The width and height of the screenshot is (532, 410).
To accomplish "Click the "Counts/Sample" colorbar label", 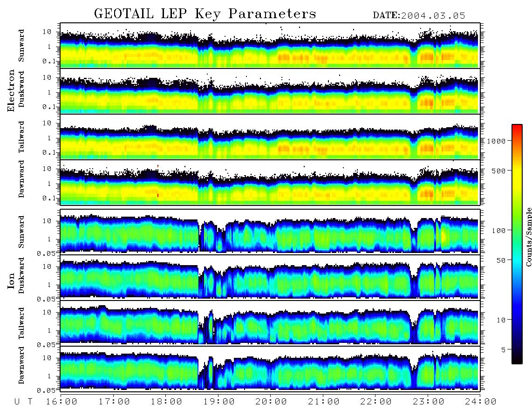I will pyautogui.click(x=528, y=237).
